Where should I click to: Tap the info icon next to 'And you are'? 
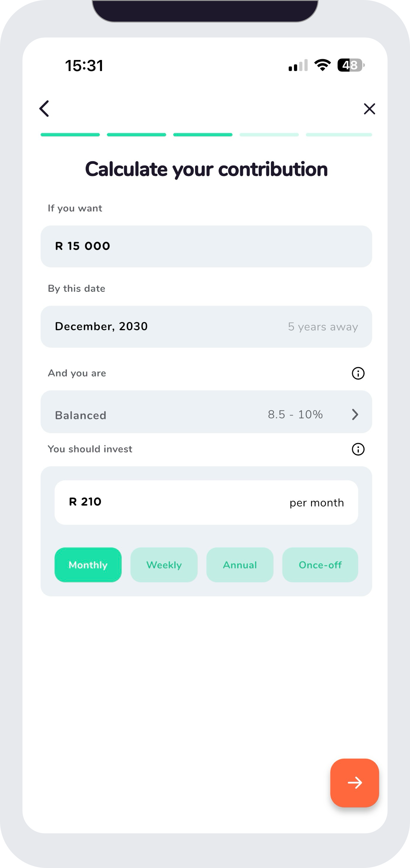[358, 373]
